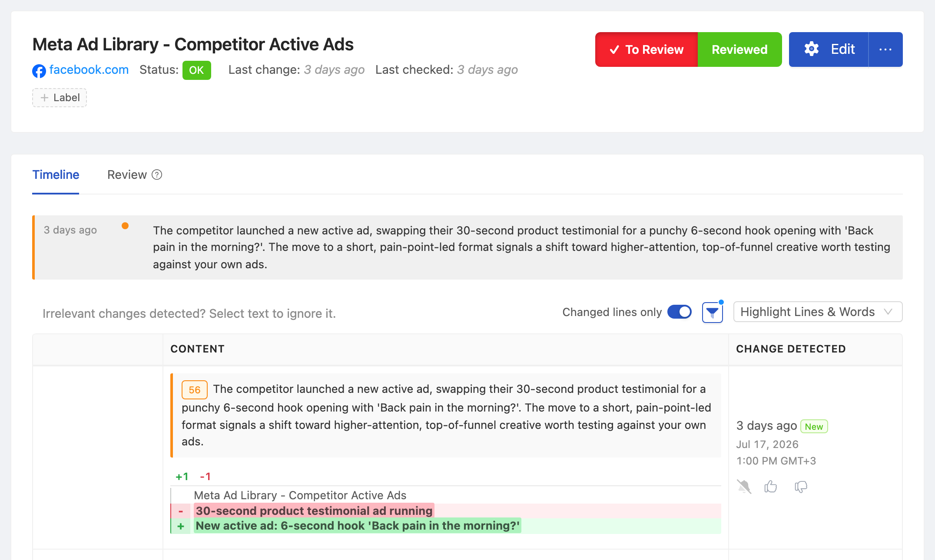Mark the change as Reviewed
The image size is (935, 560).
point(739,49)
